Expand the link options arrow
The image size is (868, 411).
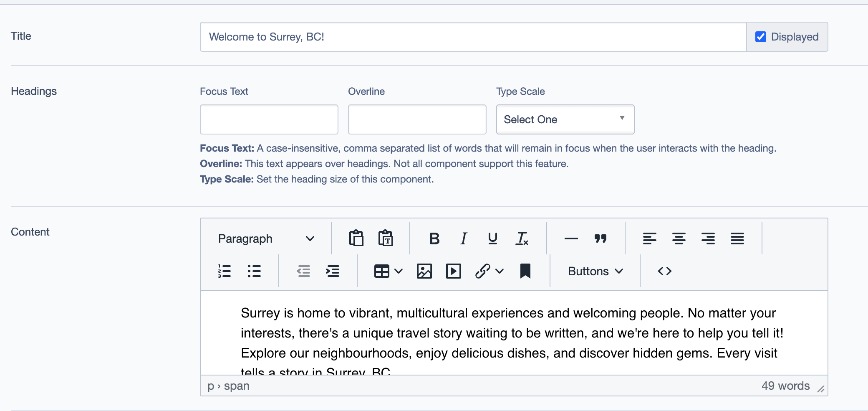(500, 271)
